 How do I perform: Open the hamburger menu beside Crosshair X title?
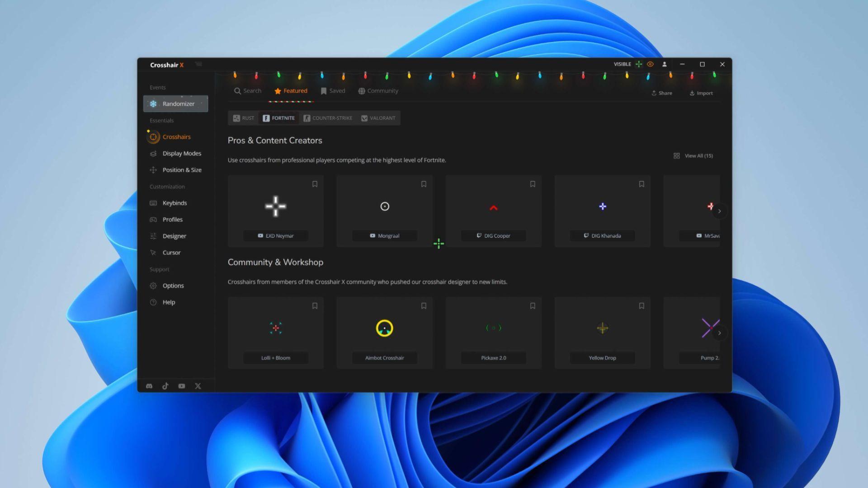(198, 64)
